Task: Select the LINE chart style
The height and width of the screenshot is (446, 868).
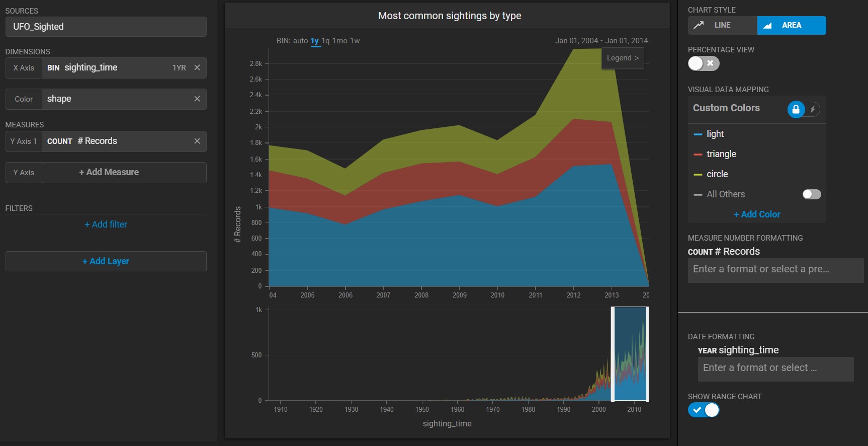Action: click(x=722, y=25)
